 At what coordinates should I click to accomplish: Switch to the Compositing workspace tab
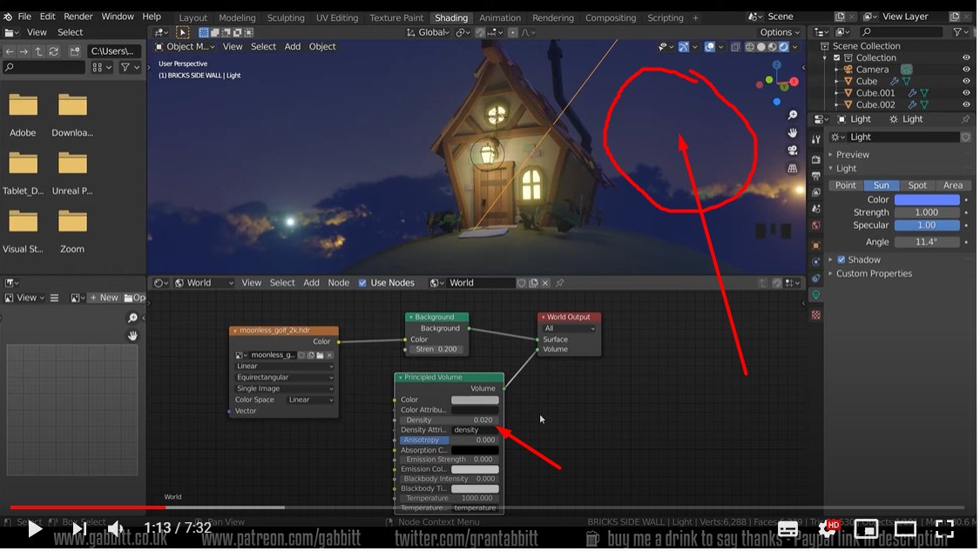click(x=610, y=18)
